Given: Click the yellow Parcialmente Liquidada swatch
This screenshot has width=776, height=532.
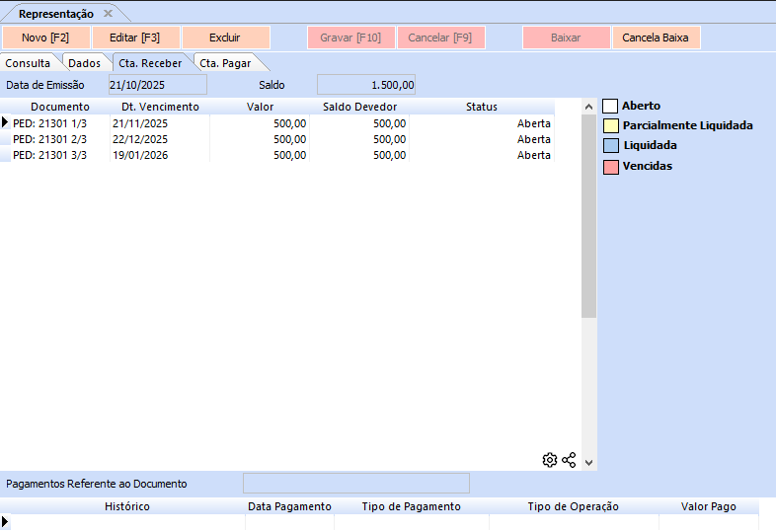Looking at the screenshot, I should click(610, 126).
